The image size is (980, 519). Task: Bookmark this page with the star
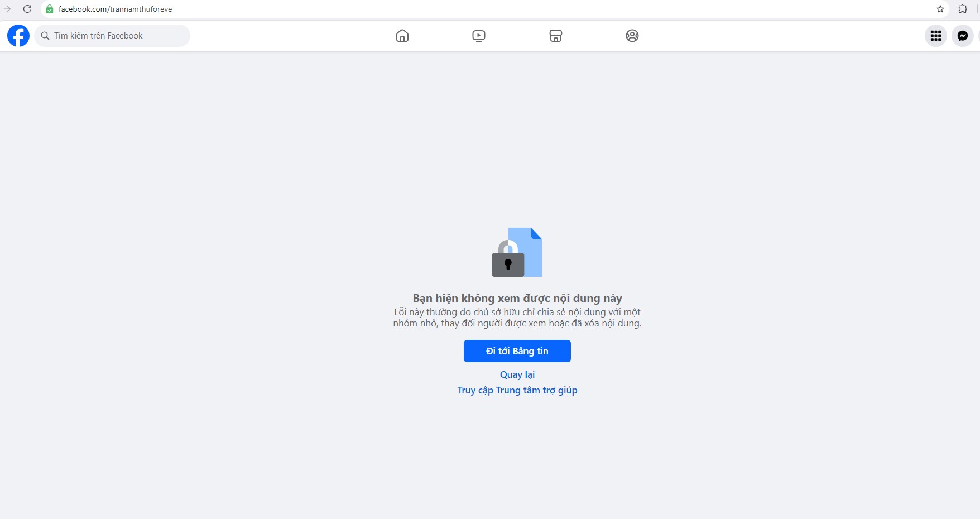(x=940, y=9)
